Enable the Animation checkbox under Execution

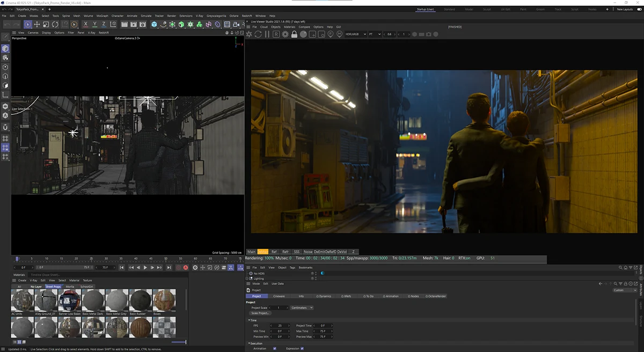click(x=275, y=348)
